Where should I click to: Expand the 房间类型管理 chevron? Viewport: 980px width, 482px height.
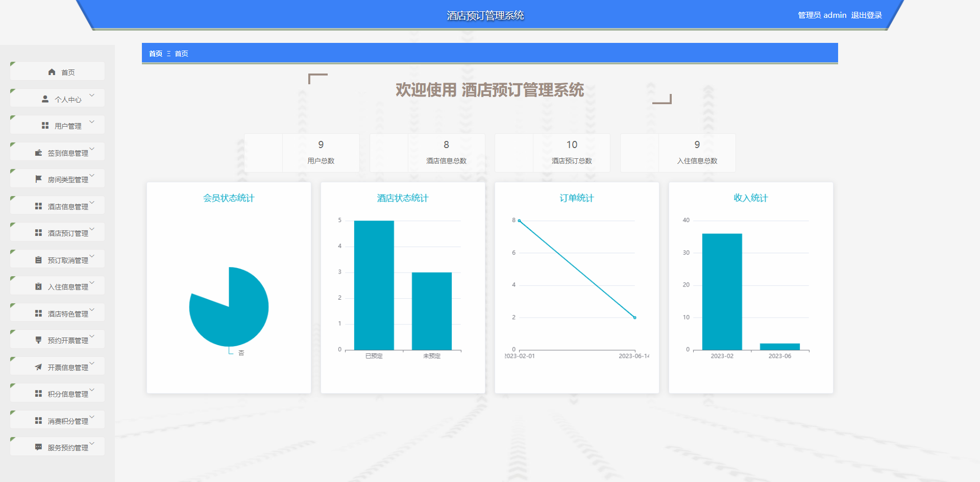92,175
